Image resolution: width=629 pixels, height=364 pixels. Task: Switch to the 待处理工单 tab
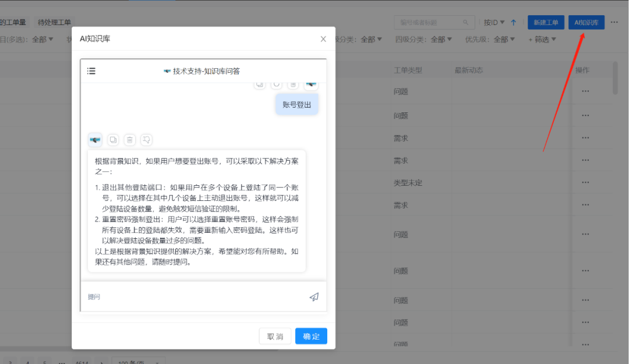(54, 23)
